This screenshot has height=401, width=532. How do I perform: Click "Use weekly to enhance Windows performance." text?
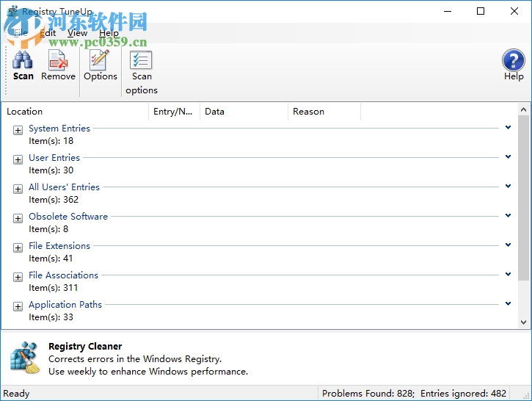click(x=148, y=372)
